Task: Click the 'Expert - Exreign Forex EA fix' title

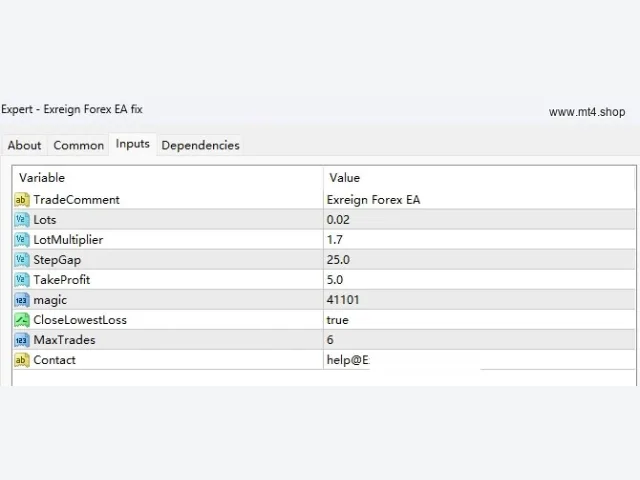Action: tap(72, 109)
